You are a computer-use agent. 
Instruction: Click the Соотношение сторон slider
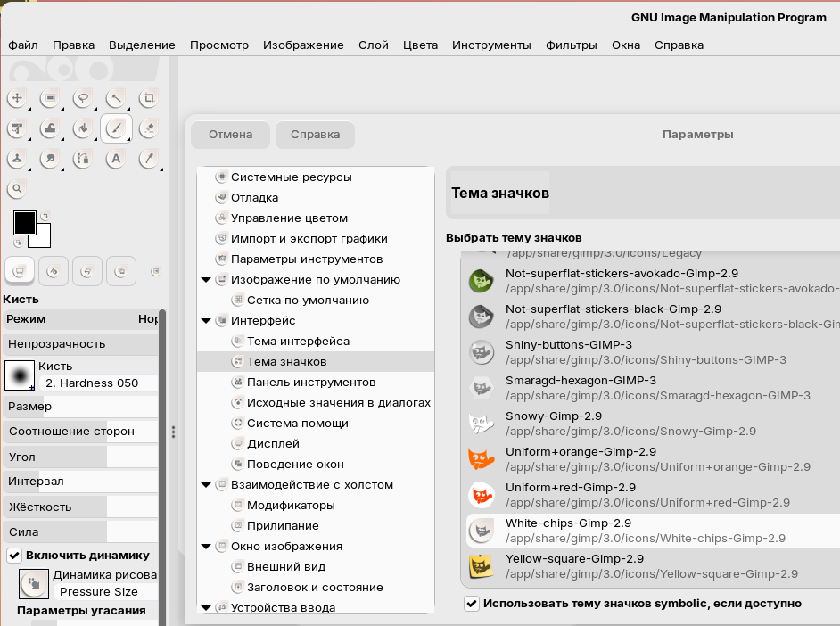(x=80, y=432)
